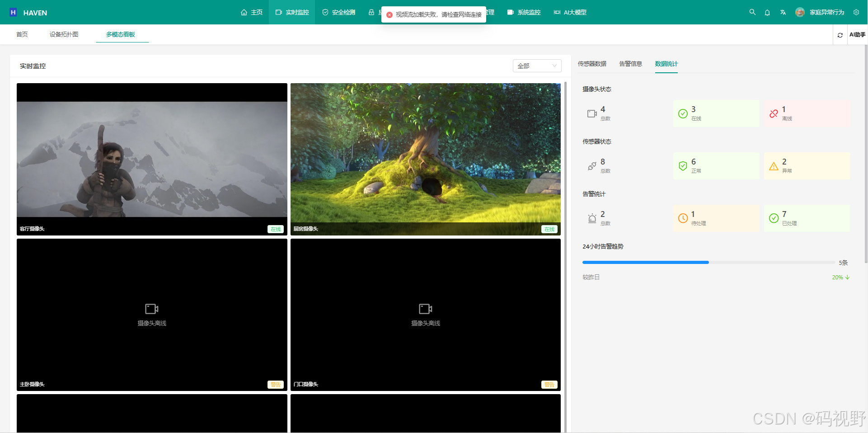Image resolution: width=868 pixels, height=433 pixels.
Task: Switch to the 设备拓扑图 tab
Action: point(64,34)
